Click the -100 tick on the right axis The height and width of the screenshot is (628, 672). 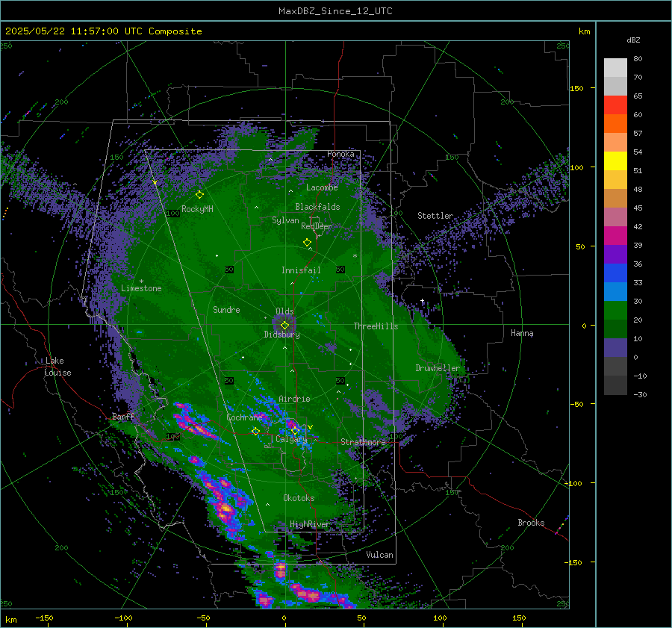click(x=573, y=484)
